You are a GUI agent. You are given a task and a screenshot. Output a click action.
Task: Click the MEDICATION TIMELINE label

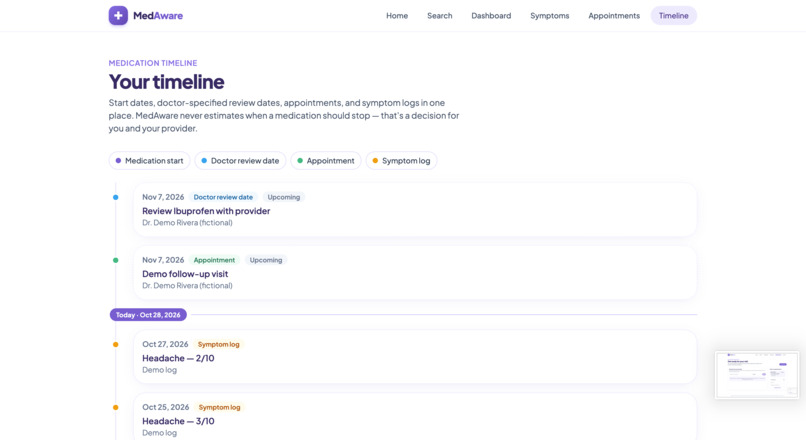coord(153,63)
